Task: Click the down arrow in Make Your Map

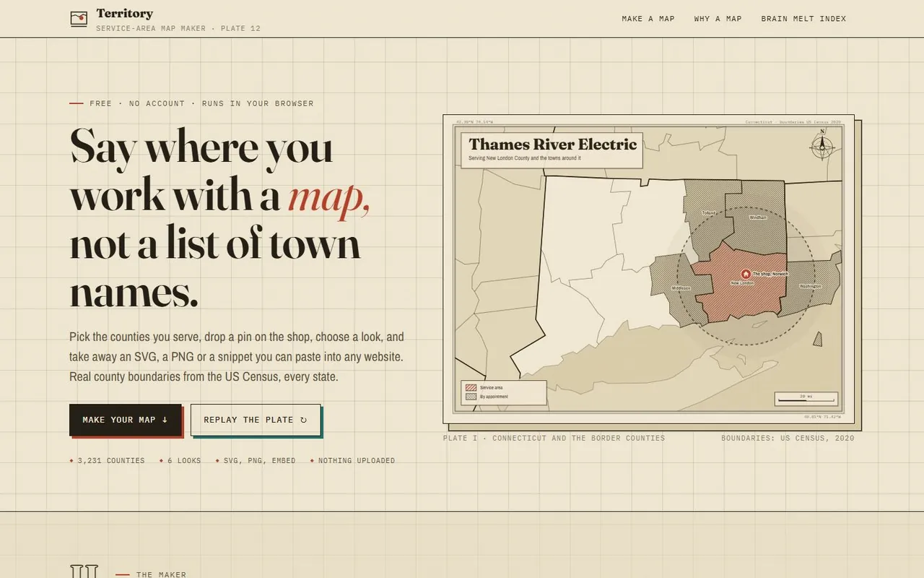Action: [165, 420]
